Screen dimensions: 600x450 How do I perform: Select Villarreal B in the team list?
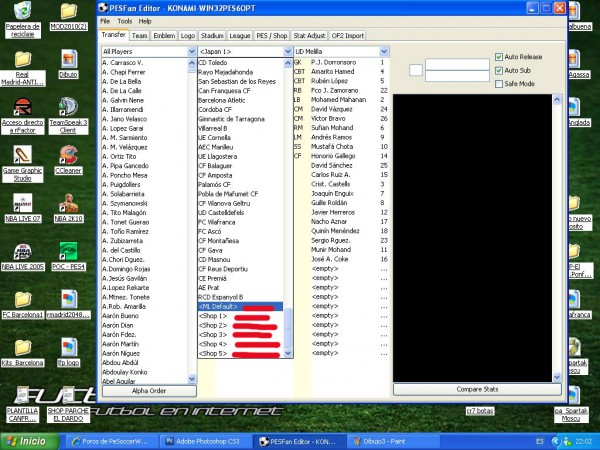(240, 128)
